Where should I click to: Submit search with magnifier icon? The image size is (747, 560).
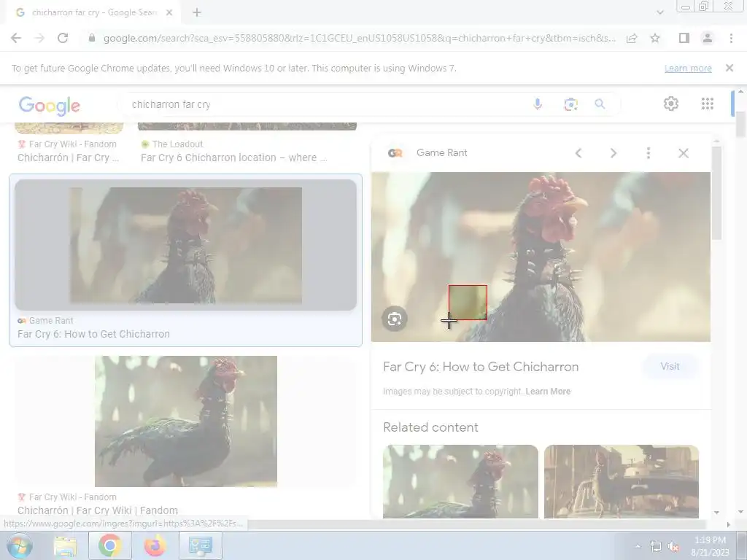pyautogui.click(x=600, y=104)
